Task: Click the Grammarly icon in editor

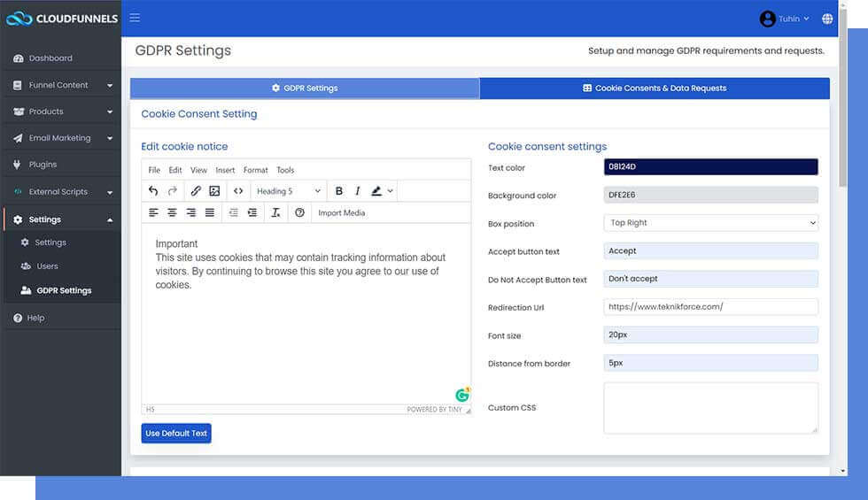Action: [x=462, y=395]
